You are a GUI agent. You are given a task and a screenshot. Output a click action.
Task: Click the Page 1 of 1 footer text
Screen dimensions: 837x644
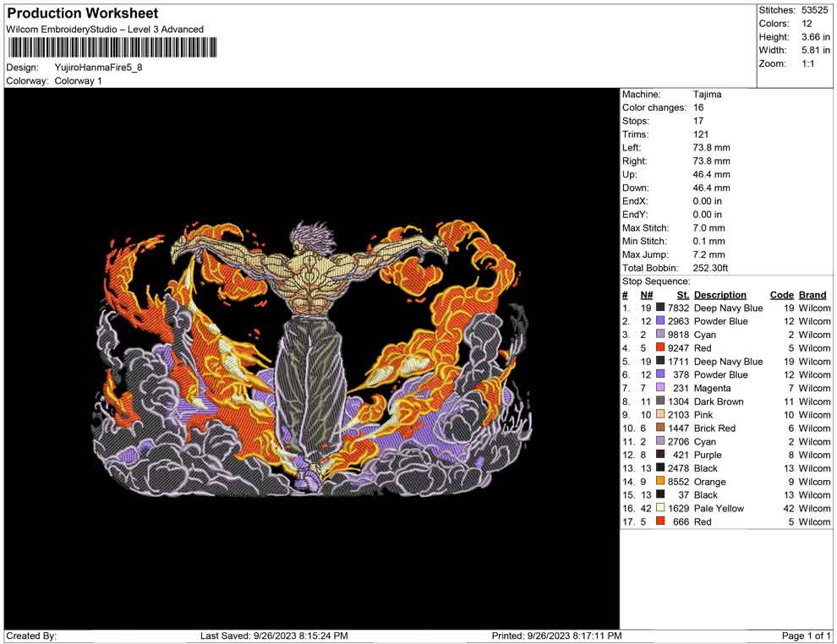(x=806, y=636)
